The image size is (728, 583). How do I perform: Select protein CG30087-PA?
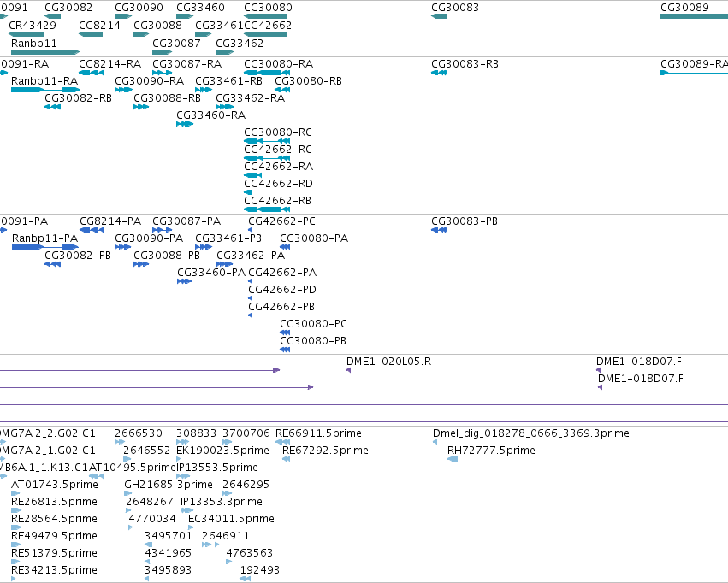[x=186, y=221]
